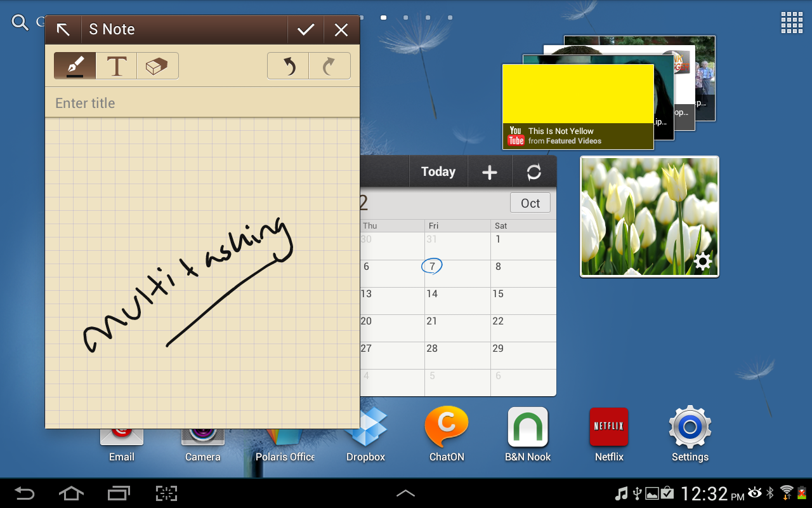
Task: Select date 1 under Sat
Action: coord(523,246)
